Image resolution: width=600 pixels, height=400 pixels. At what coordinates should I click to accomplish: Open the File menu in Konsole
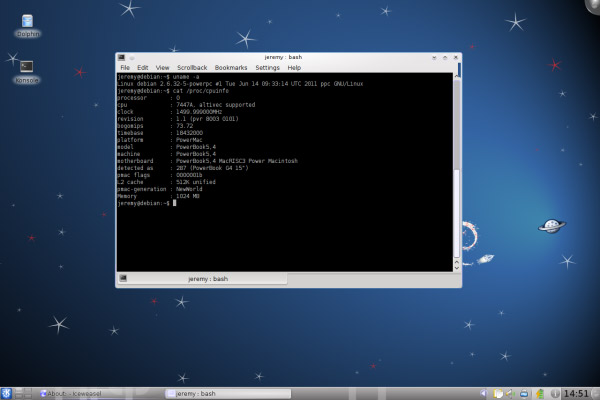(125, 68)
